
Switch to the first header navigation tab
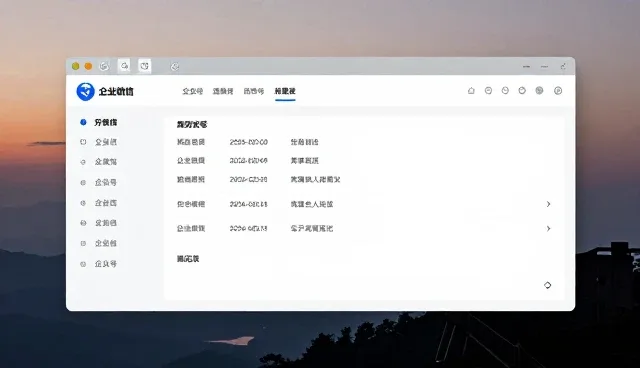pos(193,91)
